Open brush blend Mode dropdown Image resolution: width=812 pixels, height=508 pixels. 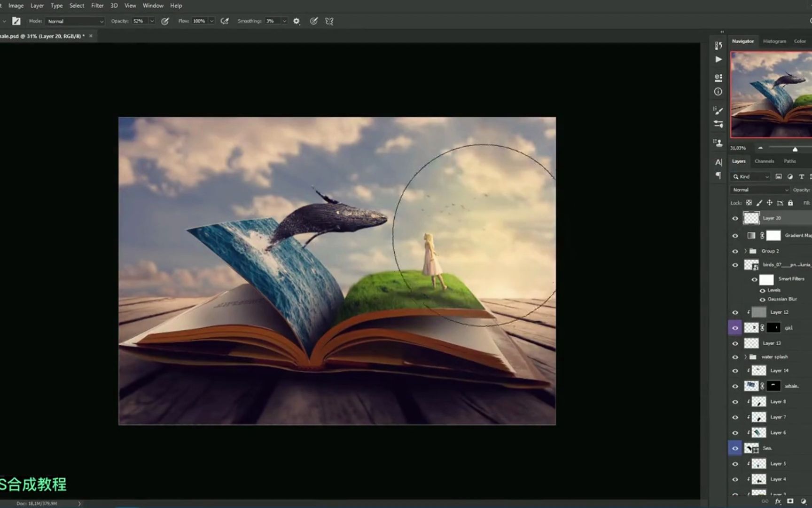(75, 21)
